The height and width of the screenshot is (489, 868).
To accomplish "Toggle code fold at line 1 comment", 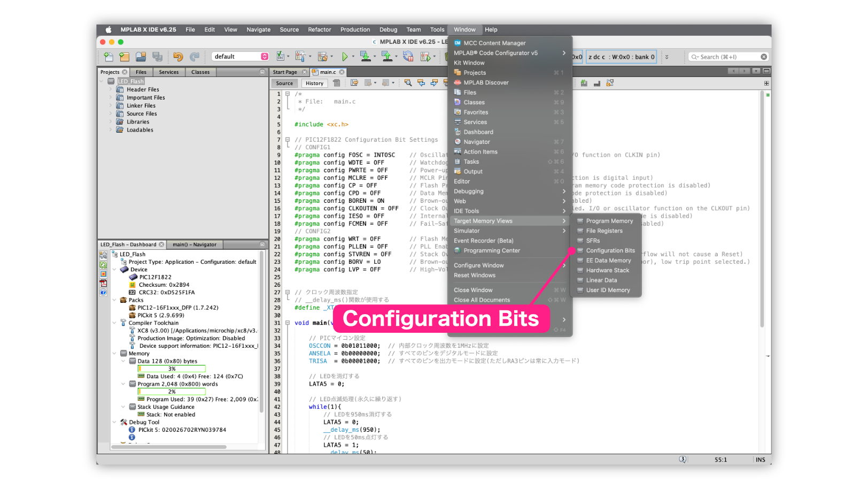I will click(288, 94).
